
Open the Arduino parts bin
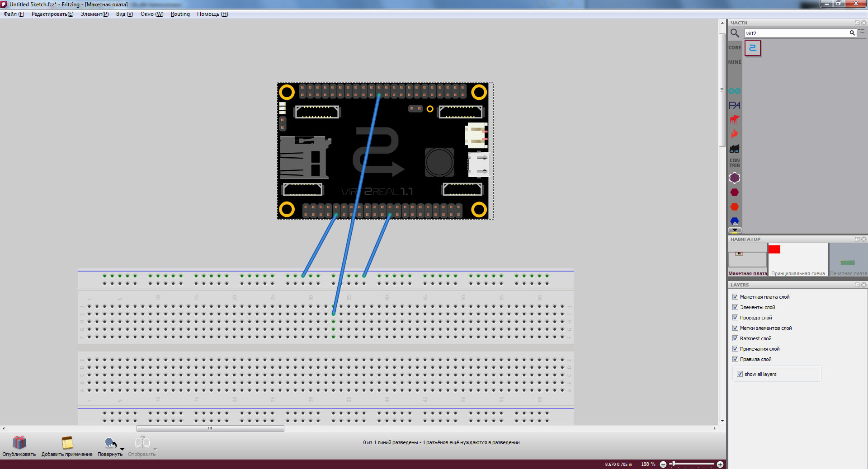coord(735,91)
